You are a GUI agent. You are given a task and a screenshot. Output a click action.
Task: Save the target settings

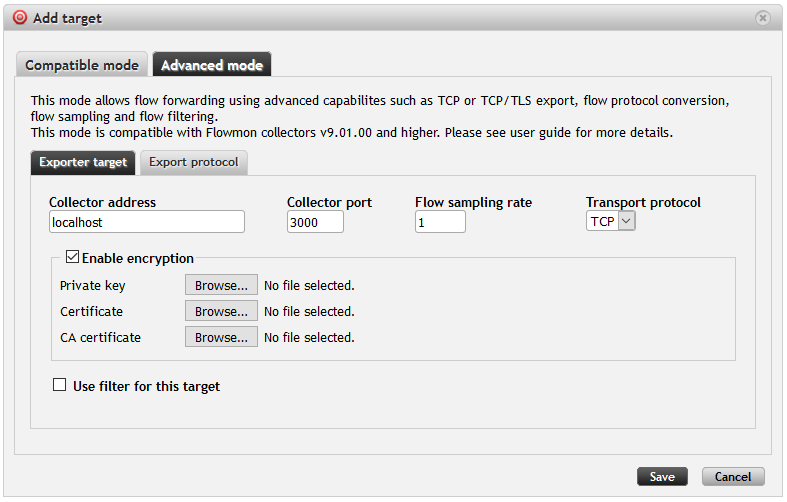click(662, 477)
